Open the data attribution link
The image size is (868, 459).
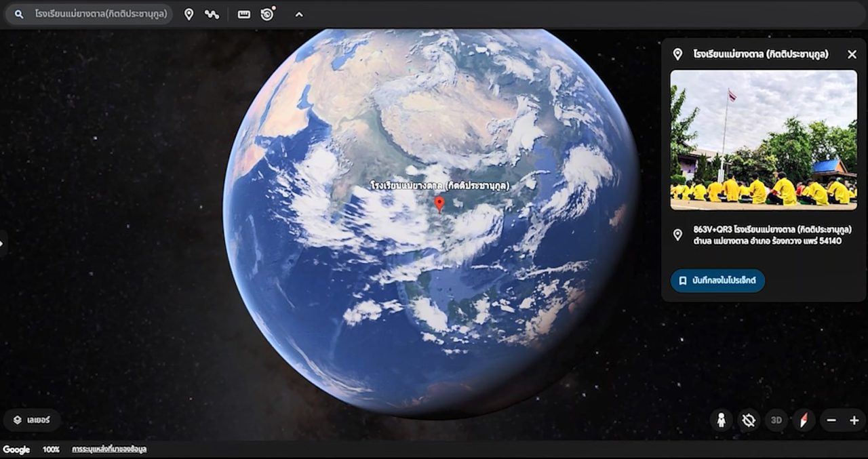click(x=109, y=450)
